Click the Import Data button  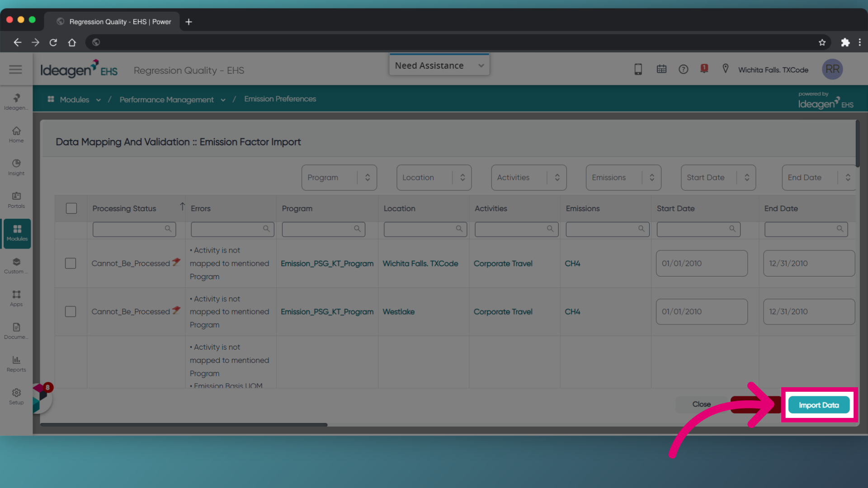click(x=819, y=405)
